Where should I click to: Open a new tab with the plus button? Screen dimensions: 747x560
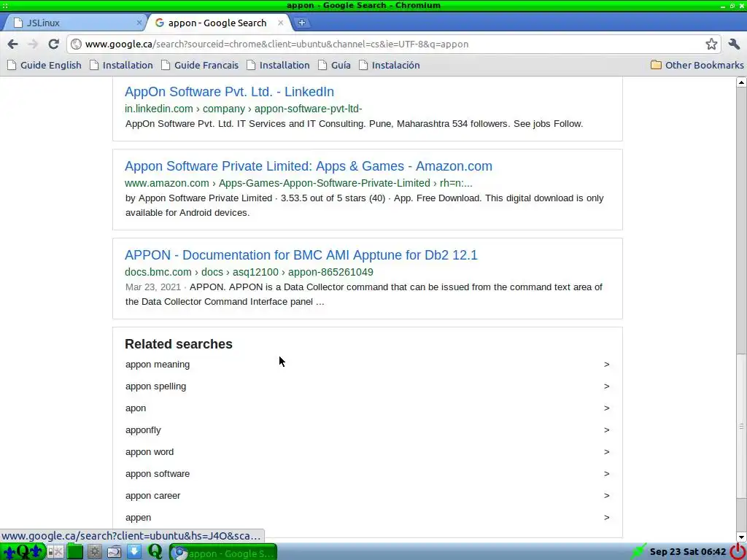tap(301, 23)
